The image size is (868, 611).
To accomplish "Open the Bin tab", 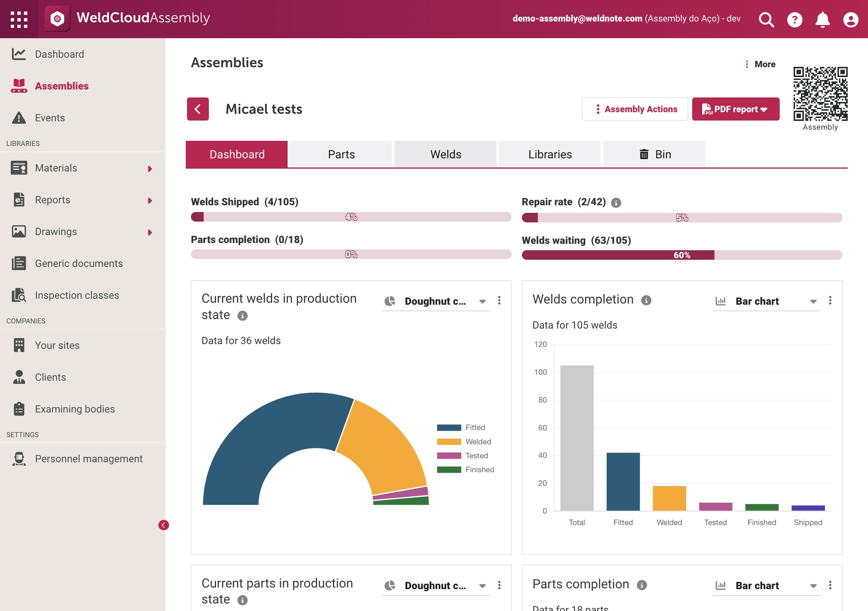I will pyautogui.click(x=654, y=154).
